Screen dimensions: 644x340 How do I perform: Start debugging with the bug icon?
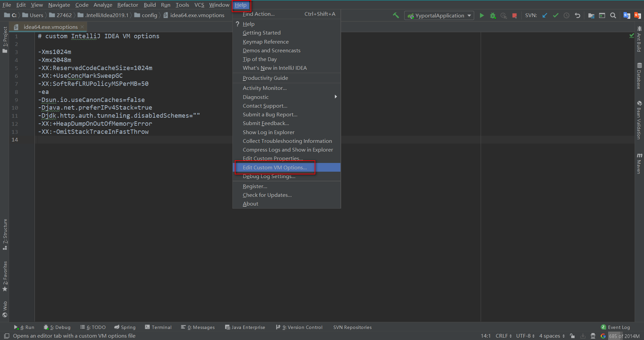[493, 15]
